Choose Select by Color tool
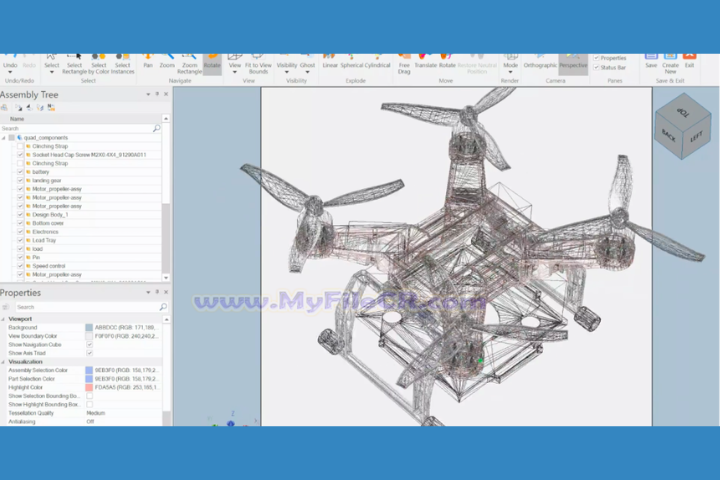The image size is (720, 480). pyautogui.click(x=98, y=64)
